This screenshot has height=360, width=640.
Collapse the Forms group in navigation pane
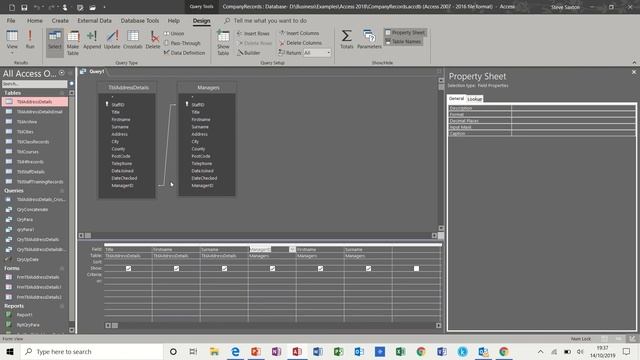(62, 268)
